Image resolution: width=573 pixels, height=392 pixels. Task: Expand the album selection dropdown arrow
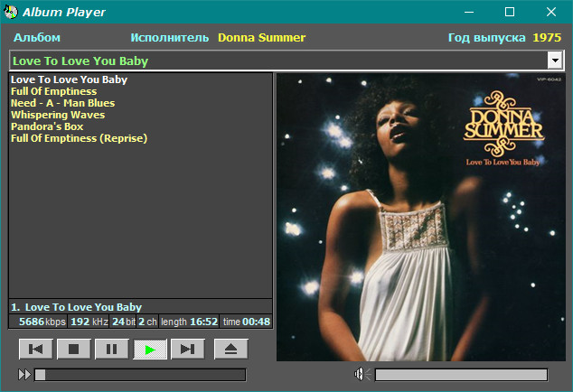(555, 61)
